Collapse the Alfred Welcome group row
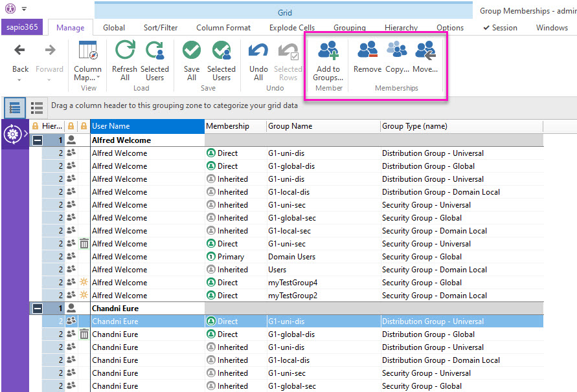Viewport: 577px width, 392px height. point(38,140)
